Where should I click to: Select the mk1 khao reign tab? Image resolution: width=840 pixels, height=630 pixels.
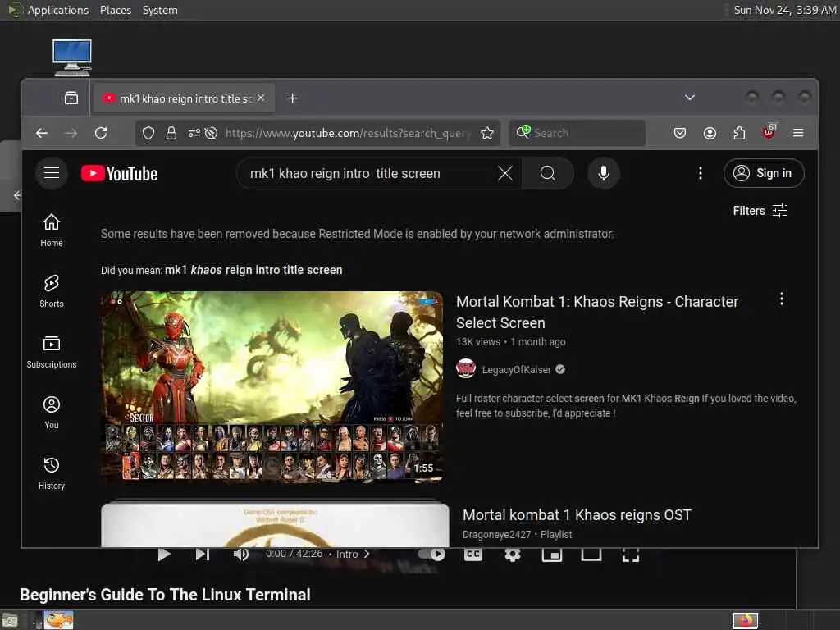click(185, 98)
